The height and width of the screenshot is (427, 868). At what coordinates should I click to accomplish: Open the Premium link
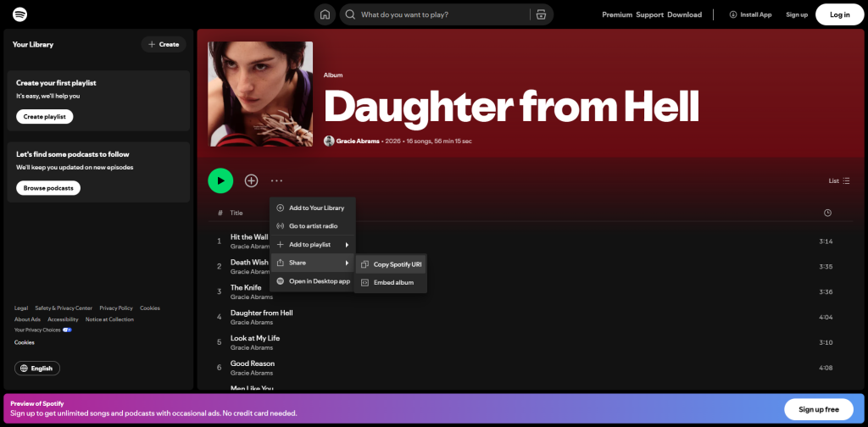click(x=617, y=14)
